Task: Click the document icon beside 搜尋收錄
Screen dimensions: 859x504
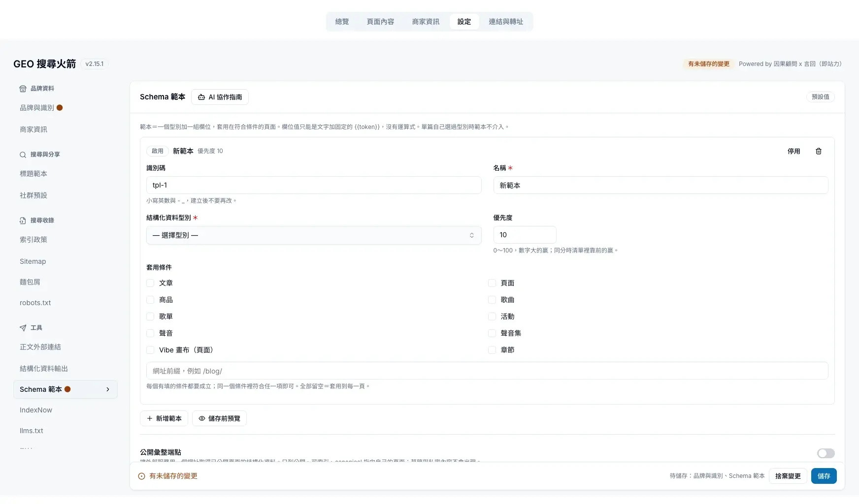Action: tap(23, 220)
